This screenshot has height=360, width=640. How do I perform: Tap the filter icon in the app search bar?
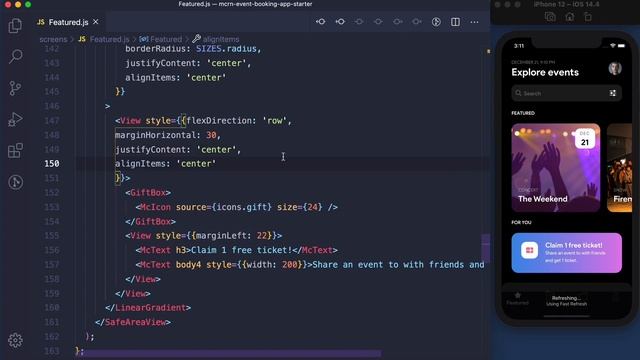[x=613, y=93]
